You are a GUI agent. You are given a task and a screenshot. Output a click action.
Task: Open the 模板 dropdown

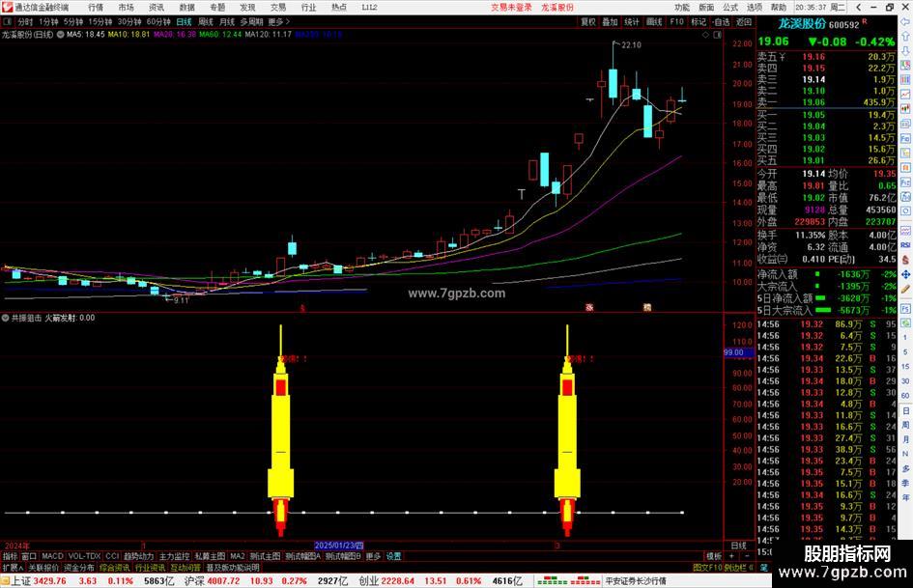click(714, 556)
